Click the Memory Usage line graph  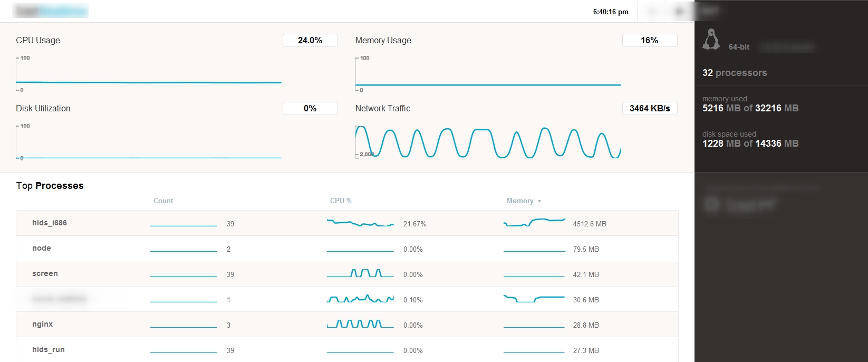pos(488,74)
